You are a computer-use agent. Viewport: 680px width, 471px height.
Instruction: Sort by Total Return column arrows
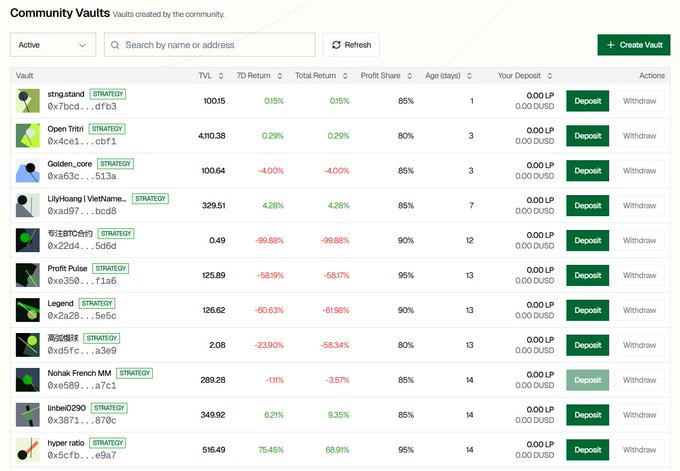tap(345, 76)
